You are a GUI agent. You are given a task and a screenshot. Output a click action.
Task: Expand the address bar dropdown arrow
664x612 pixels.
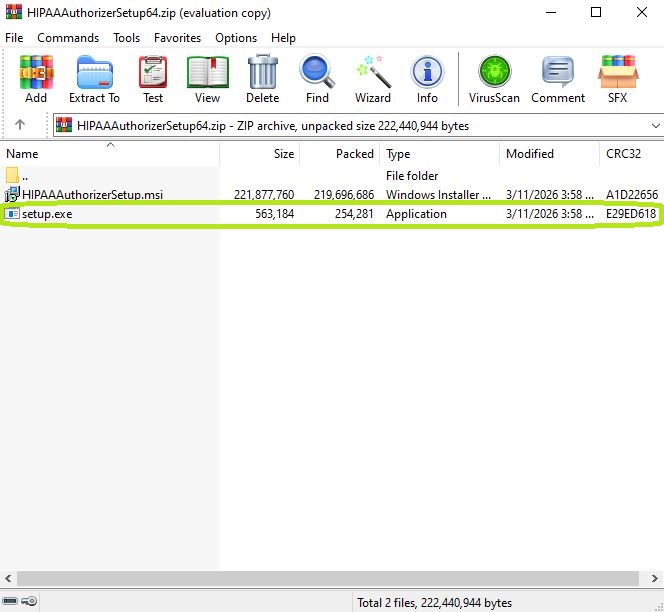point(656,126)
